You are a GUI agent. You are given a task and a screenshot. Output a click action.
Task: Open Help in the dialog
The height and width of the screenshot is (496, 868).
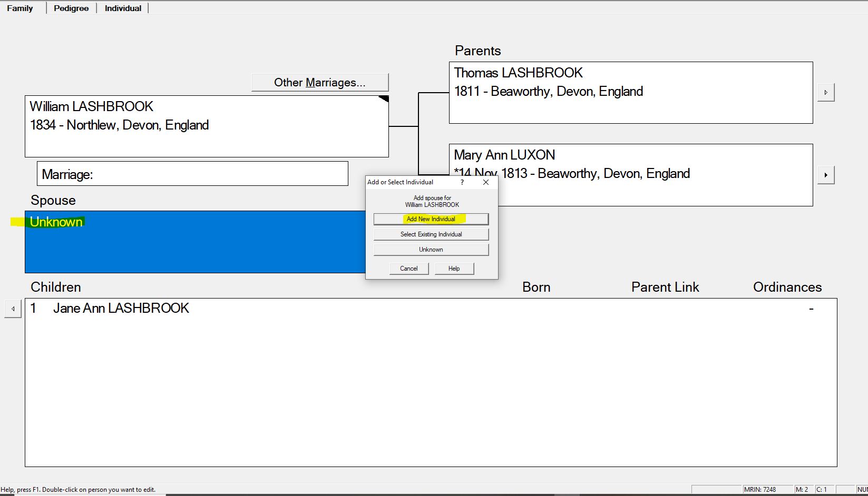(x=454, y=269)
